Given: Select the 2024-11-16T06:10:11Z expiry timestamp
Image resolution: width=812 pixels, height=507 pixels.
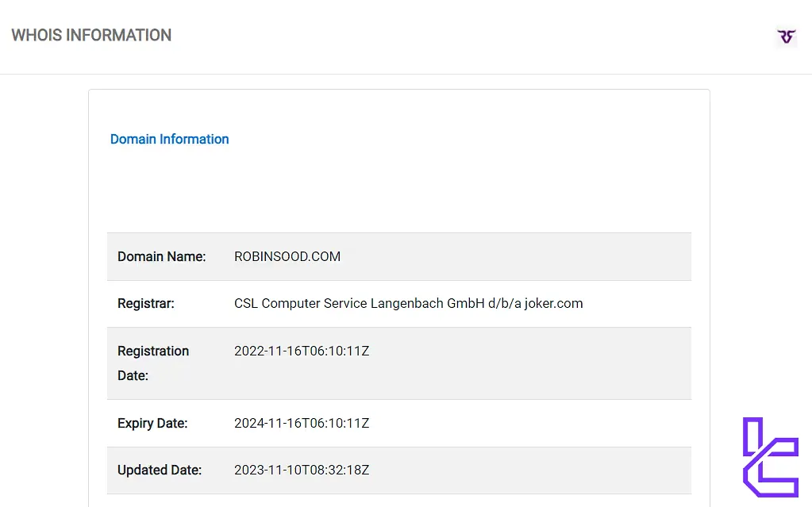Looking at the screenshot, I should [x=302, y=423].
